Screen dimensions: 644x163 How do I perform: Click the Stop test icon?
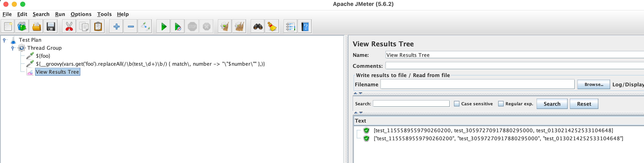(x=192, y=27)
